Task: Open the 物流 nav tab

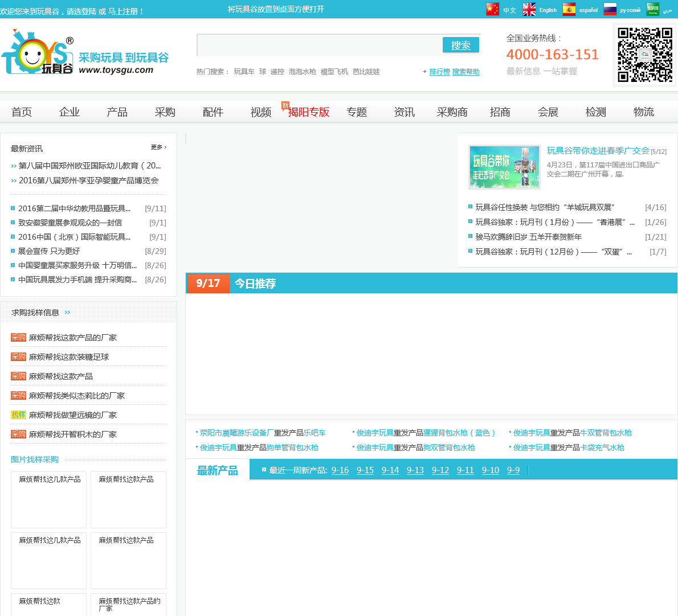Action: (643, 112)
